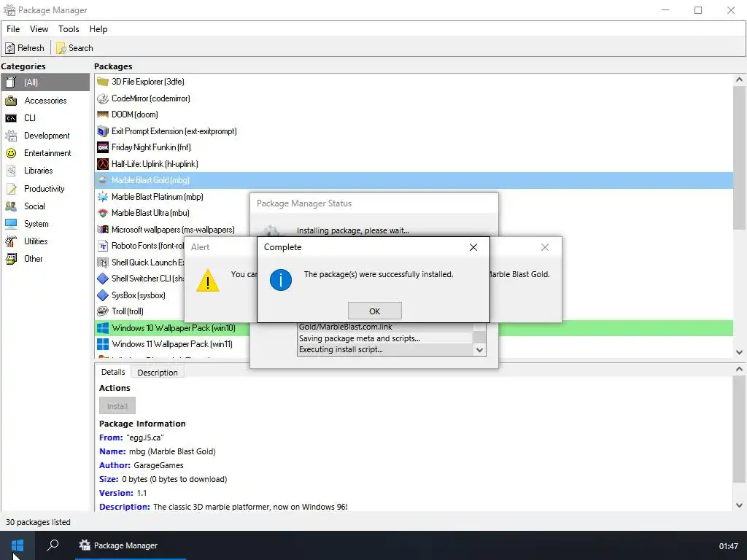Click the Half-Life: Uplink icon
This screenshot has width=747, height=560.
102,164
